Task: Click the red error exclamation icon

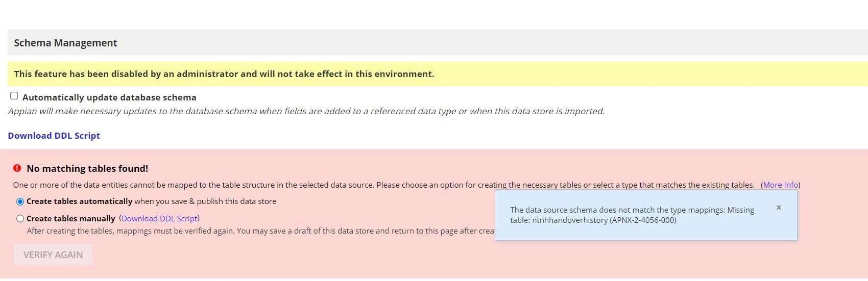Action: pos(17,168)
